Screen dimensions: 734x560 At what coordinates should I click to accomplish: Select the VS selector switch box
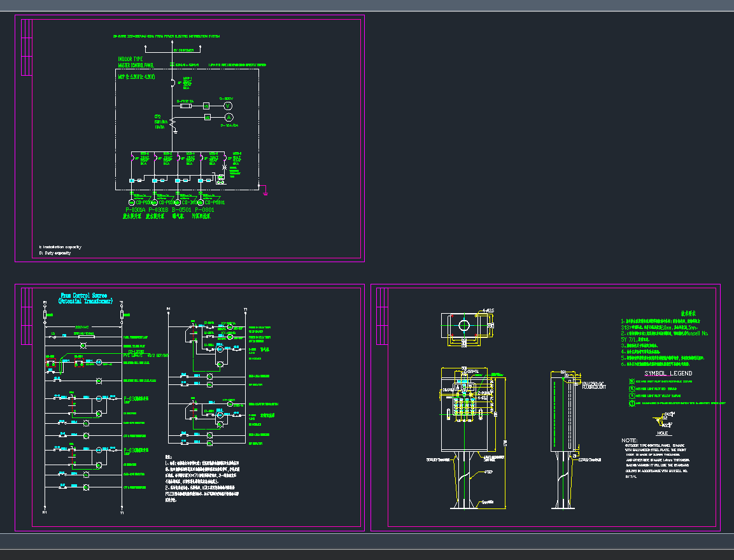tap(207, 106)
